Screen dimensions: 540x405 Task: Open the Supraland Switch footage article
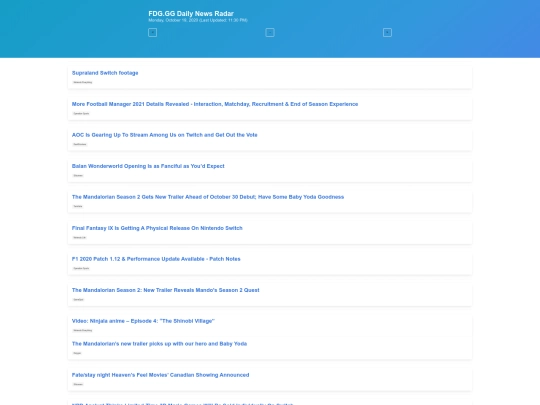105,73
